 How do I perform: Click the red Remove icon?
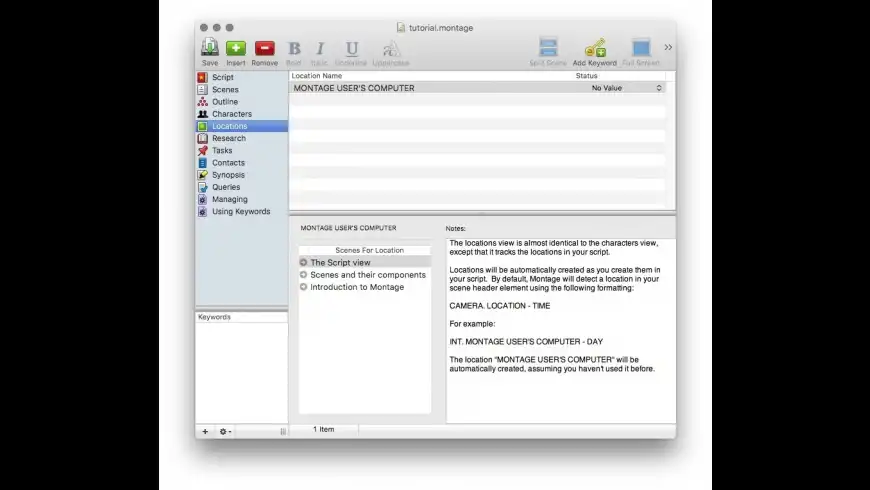click(265, 48)
